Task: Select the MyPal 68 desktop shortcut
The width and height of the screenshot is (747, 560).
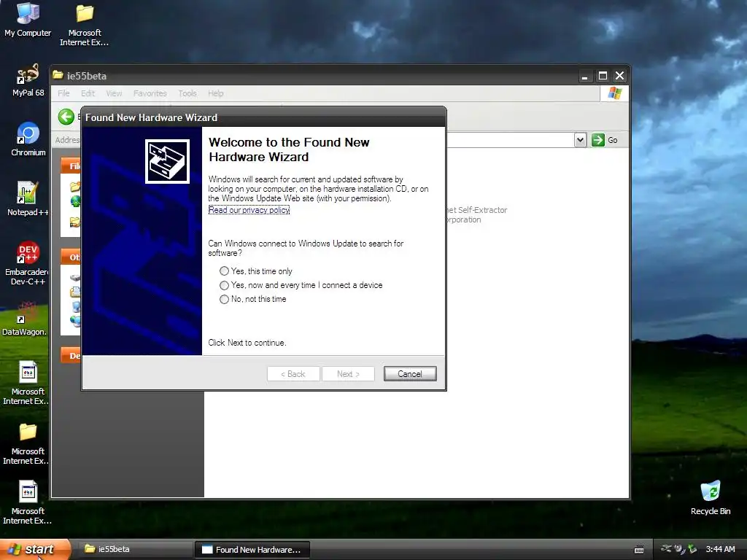Action: [28, 80]
